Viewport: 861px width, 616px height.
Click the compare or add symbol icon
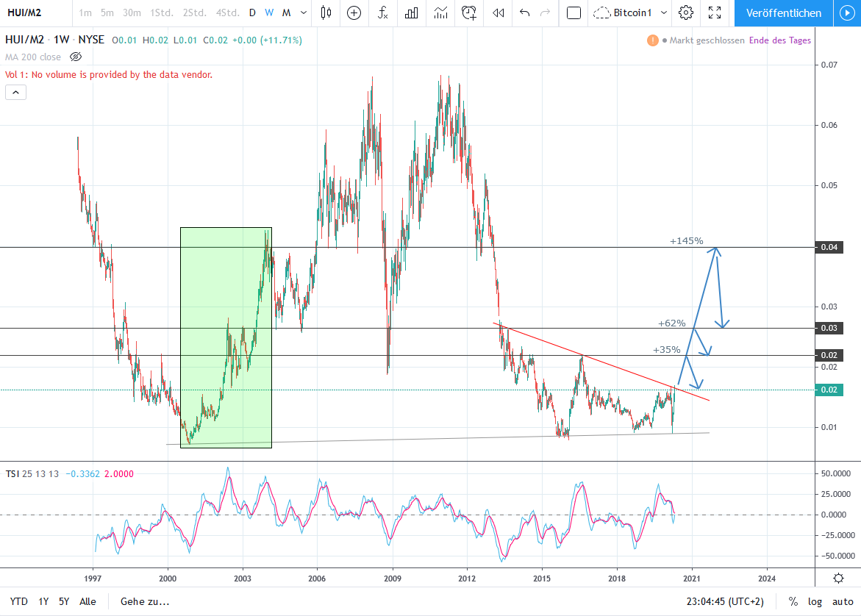[354, 12]
